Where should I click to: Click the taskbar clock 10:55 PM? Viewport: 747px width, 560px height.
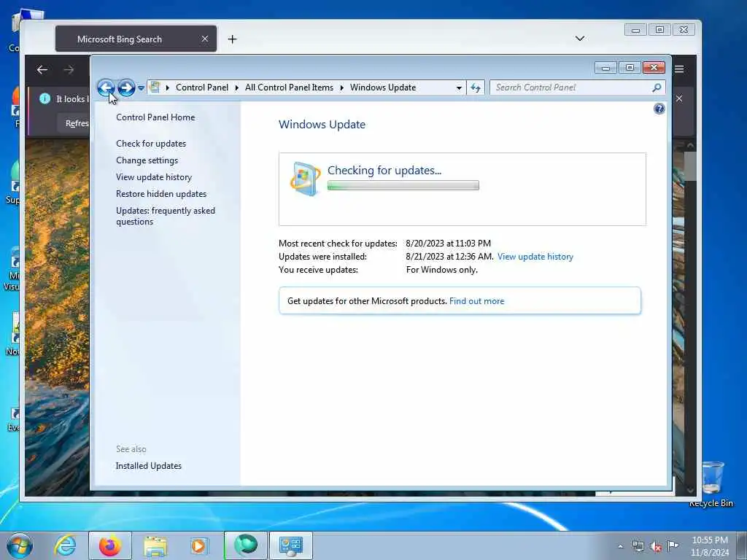(710, 540)
